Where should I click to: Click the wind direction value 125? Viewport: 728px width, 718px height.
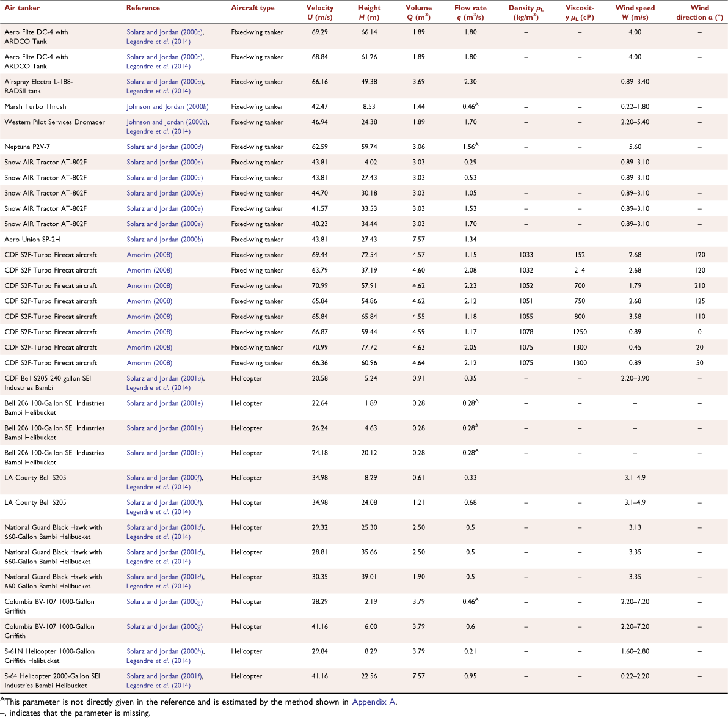tap(700, 301)
